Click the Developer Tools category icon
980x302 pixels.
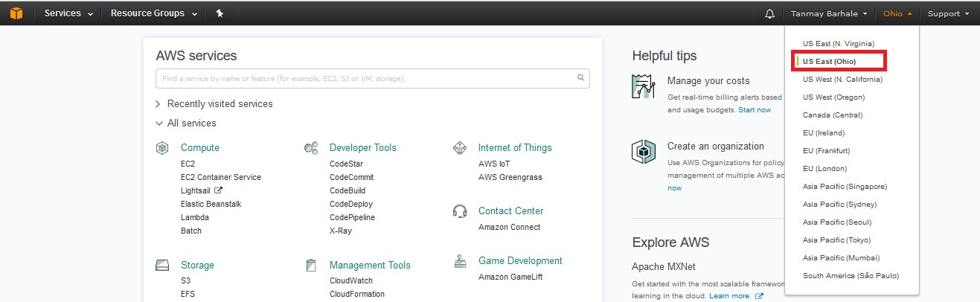(311, 148)
